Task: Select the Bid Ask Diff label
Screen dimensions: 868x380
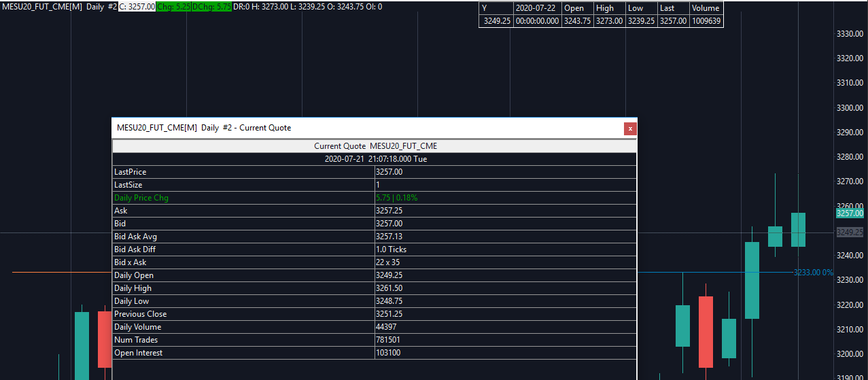Action: [243, 249]
